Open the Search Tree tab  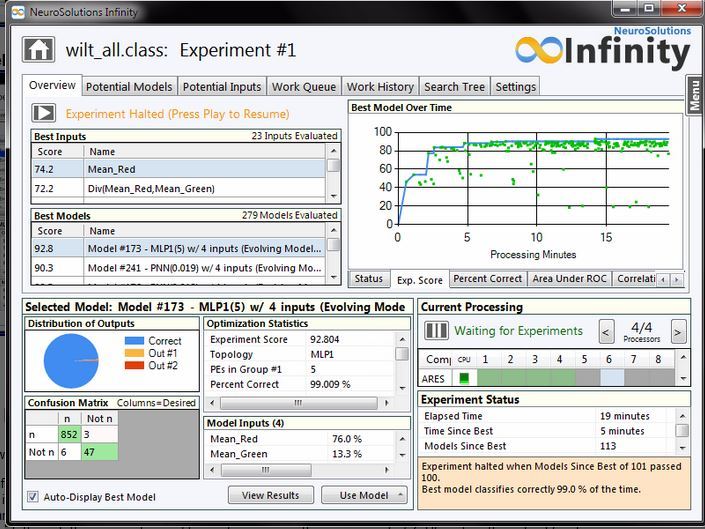454,87
